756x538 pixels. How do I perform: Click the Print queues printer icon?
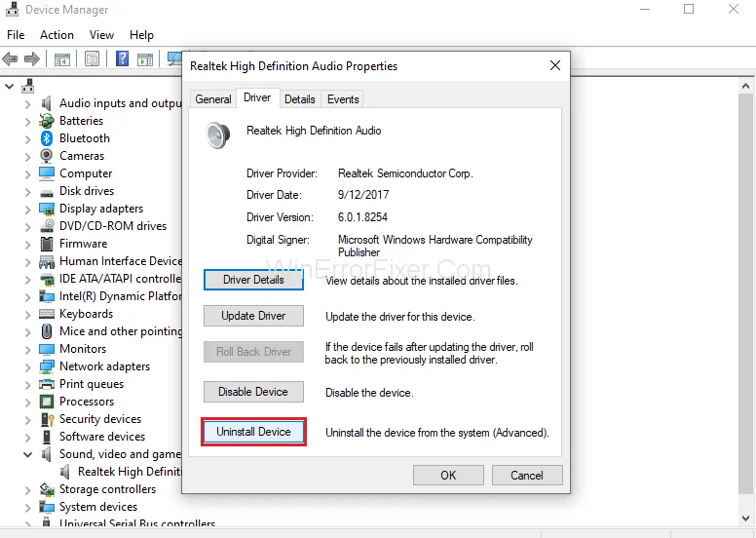[47, 384]
